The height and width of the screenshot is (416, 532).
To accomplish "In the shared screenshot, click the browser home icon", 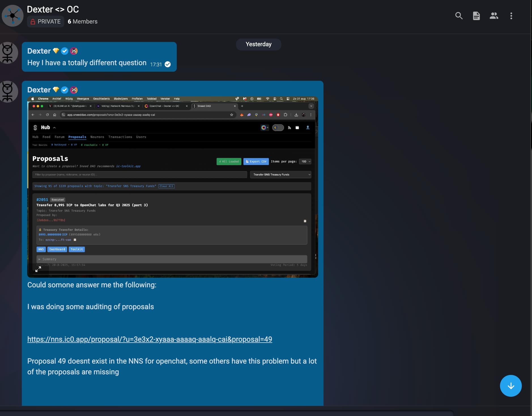I will (x=55, y=115).
